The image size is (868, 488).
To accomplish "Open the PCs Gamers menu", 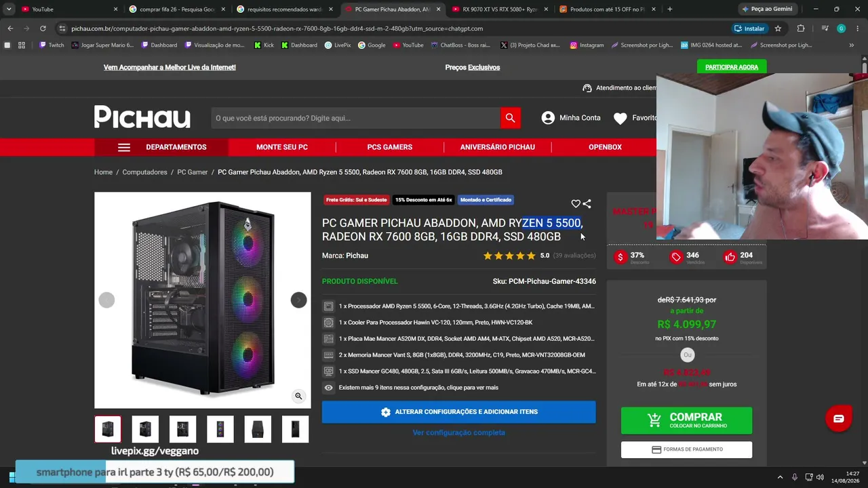I will point(390,147).
